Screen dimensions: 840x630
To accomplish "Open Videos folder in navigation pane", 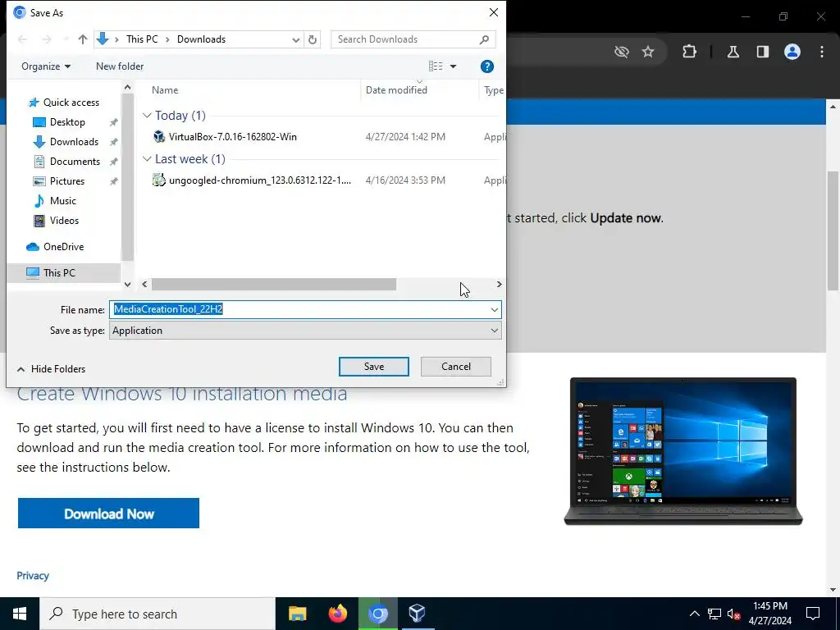I will click(64, 221).
